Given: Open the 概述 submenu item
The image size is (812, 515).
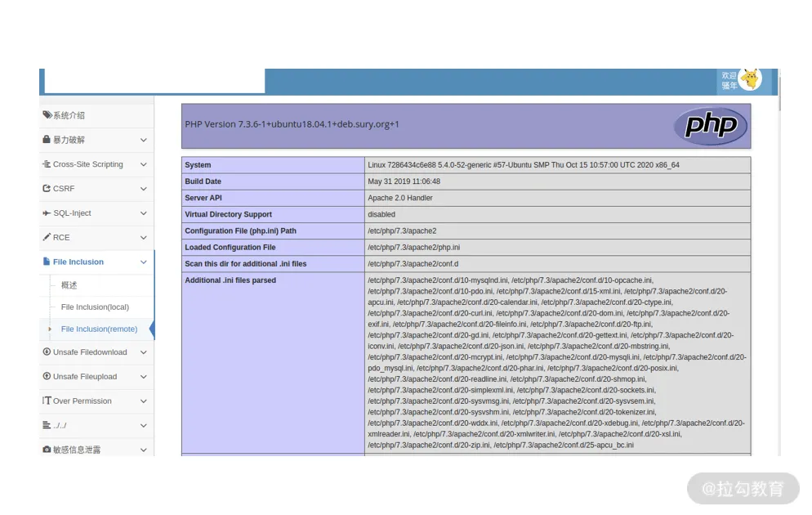Looking at the screenshot, I should (x=69, y=285).
